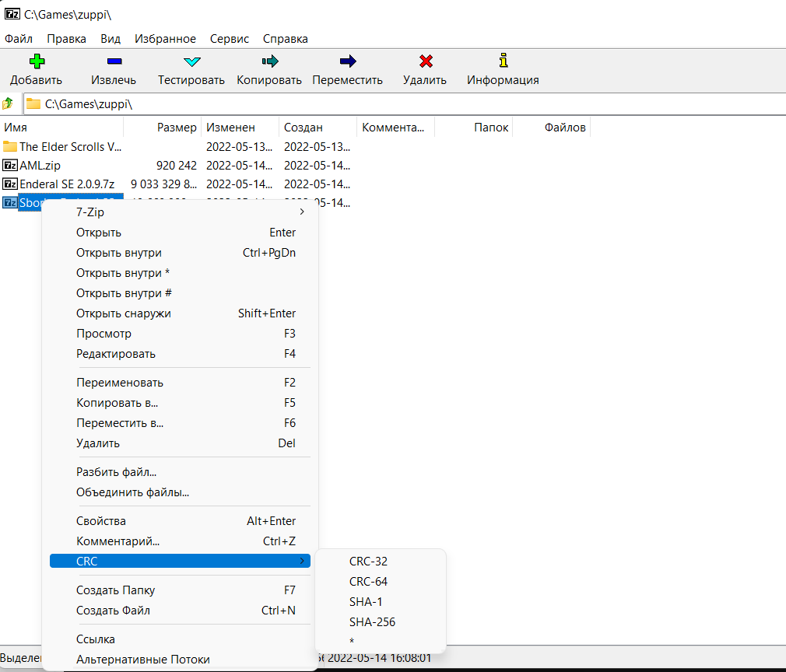Choose Переименовать in context menu
The width and height of the screenshot is (786, 672).
120,383
